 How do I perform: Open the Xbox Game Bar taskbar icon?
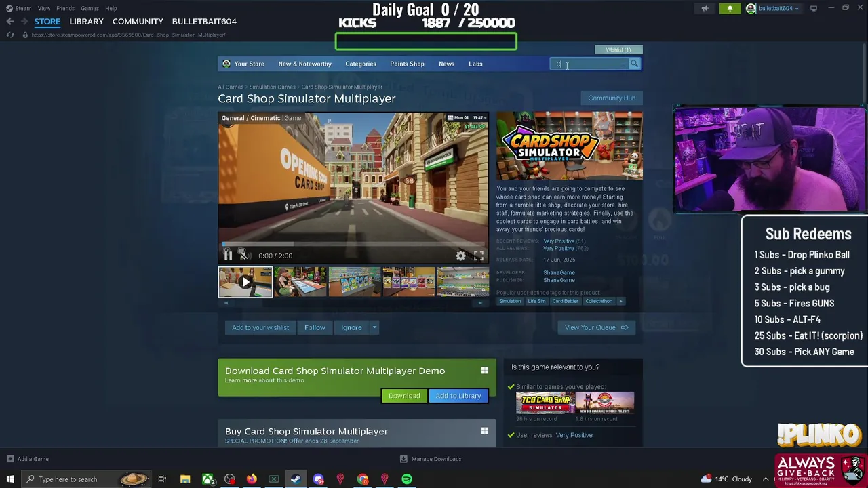[x=274, y=479]
